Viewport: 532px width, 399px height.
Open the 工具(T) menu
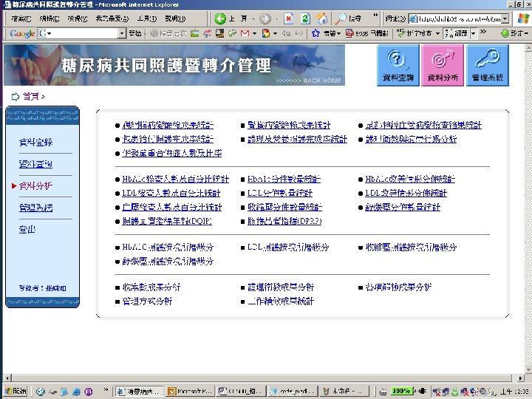[146, 18]
